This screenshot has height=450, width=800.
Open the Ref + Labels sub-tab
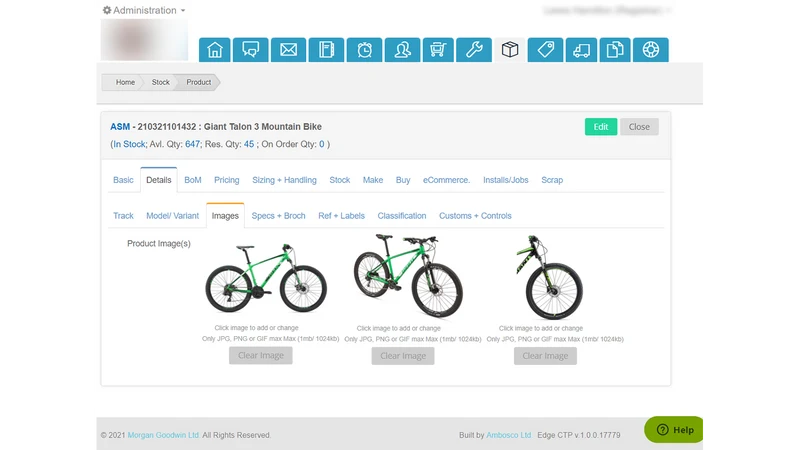(341, 216)
